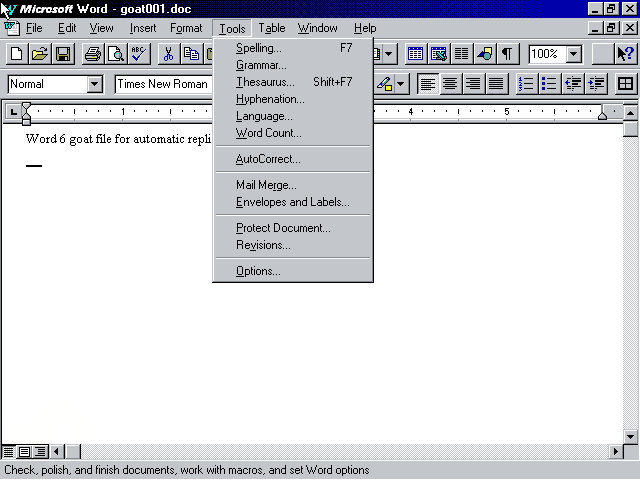Choose Revisions... from the Tools menu
640x480 pixels.
[x=293, y=245]
